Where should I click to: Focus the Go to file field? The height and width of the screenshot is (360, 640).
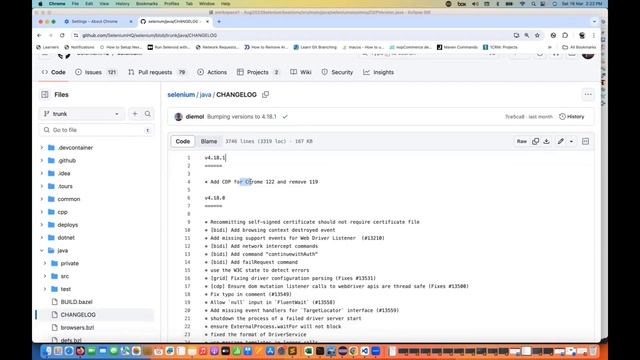97,130
